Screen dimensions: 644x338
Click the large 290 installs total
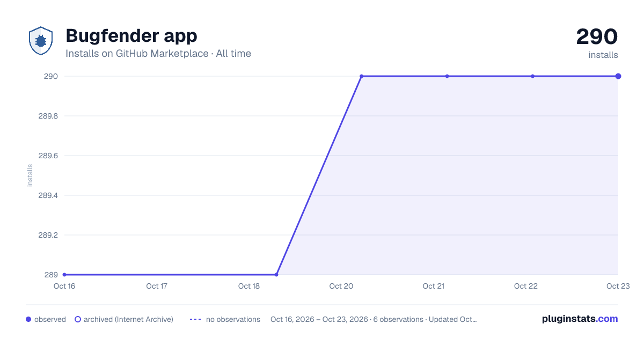[x=597, y=36]
